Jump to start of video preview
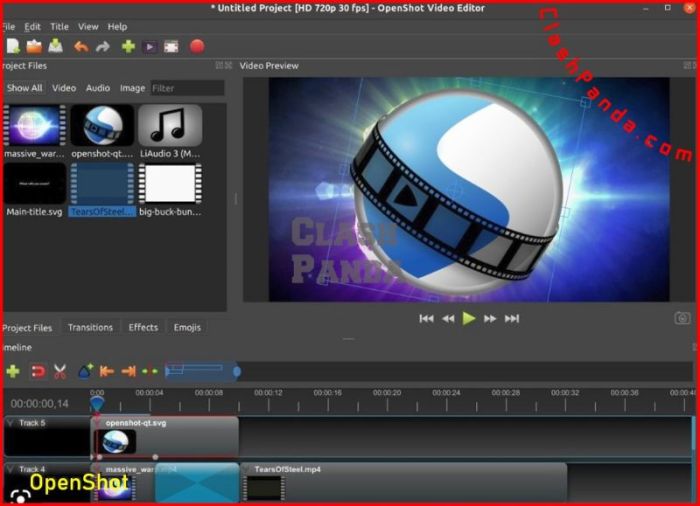This screenshot has width=700, height=506. [x=426, y=318]
